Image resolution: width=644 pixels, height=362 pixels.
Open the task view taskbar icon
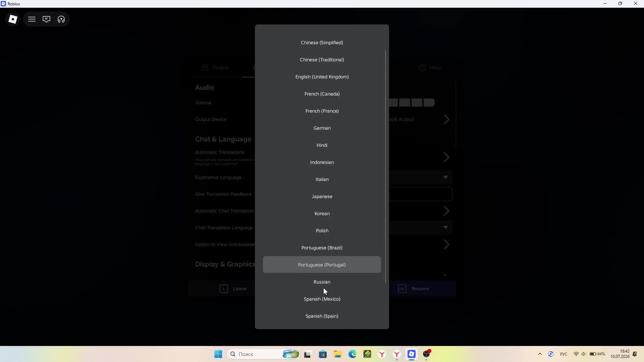pos(308,354)
